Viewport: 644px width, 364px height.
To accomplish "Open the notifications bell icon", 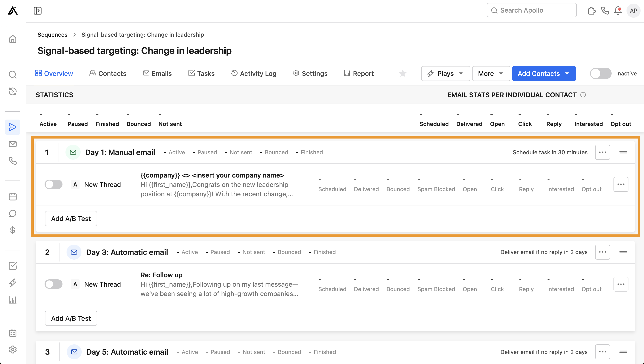I will pos(618,10).
